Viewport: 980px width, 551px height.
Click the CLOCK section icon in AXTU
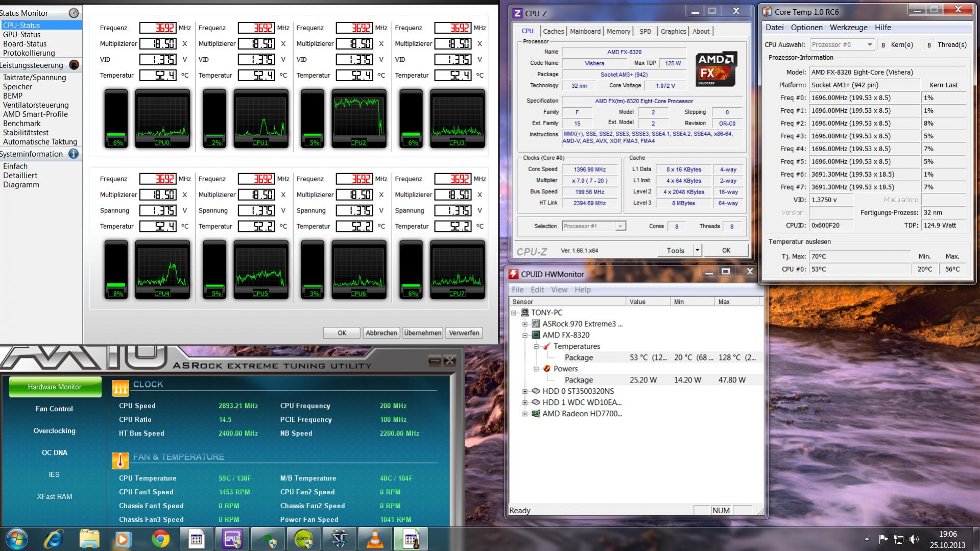121,389
